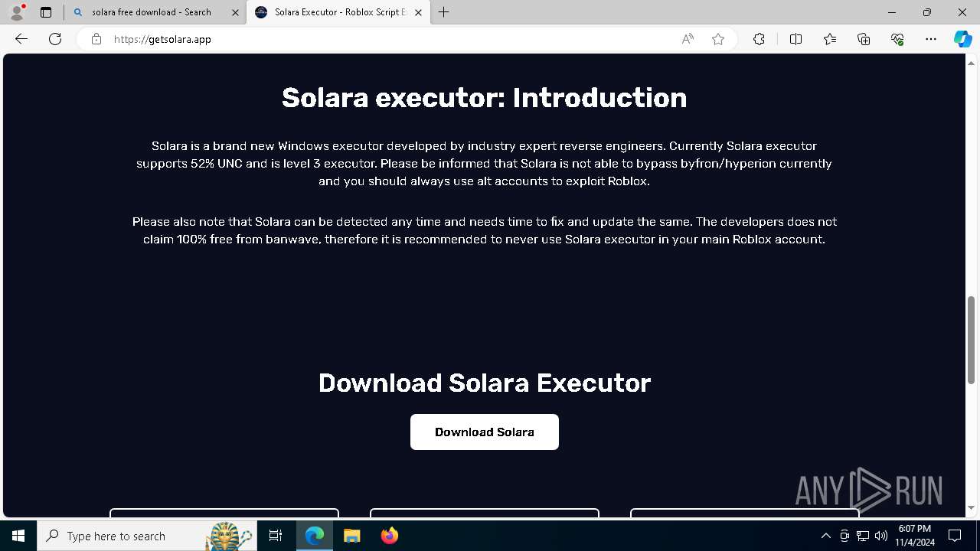
Task: Click "Download Solara Executor" heading
Action: click(x=484, y=383)
